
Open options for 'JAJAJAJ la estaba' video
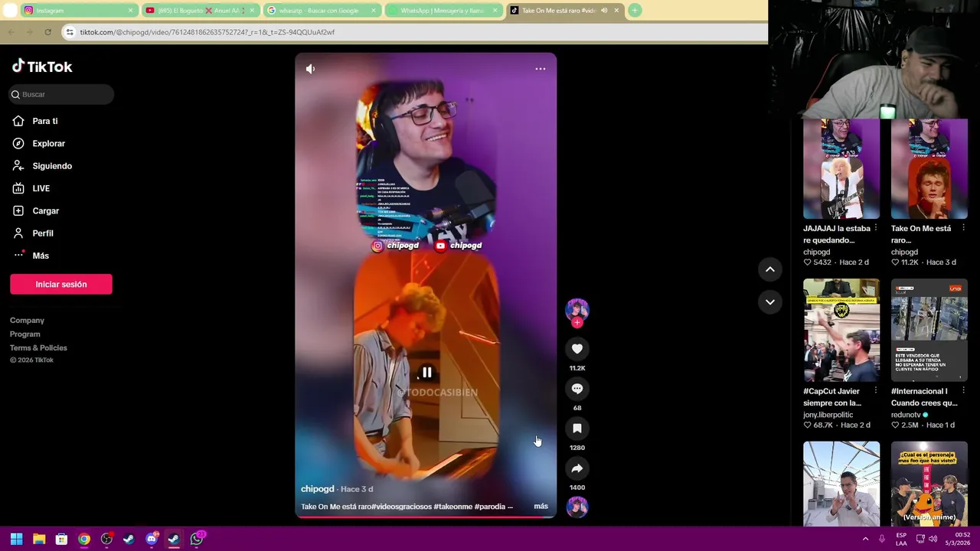coord(876,228)
